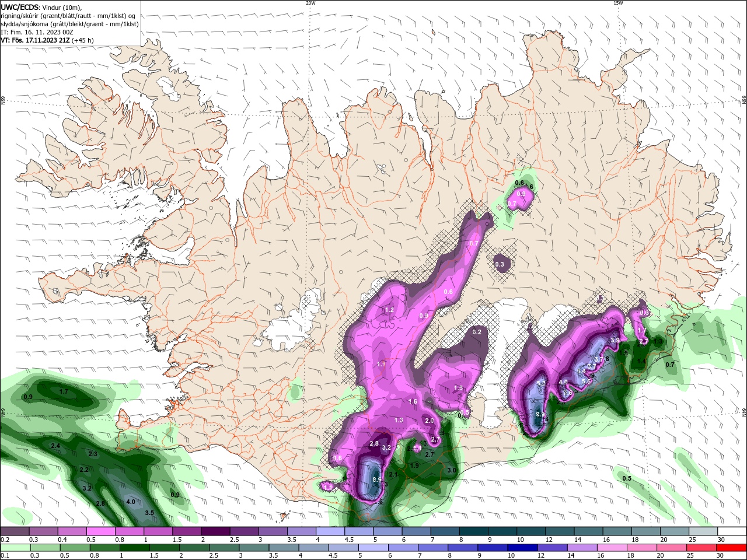Click the 'UWC/ECDS: Vindur (10m),' title text
Screen dimensions: 747x560
pos(41,7)
